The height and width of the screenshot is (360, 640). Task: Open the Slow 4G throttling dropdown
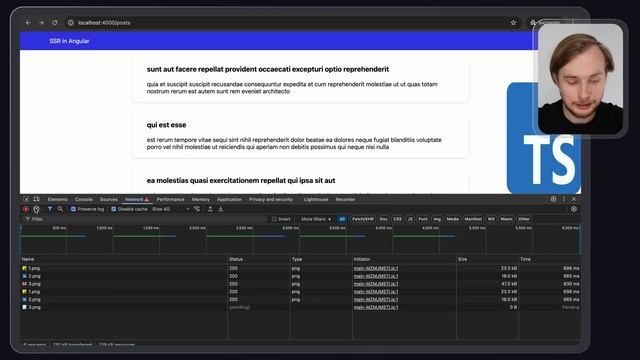[171, 209]
